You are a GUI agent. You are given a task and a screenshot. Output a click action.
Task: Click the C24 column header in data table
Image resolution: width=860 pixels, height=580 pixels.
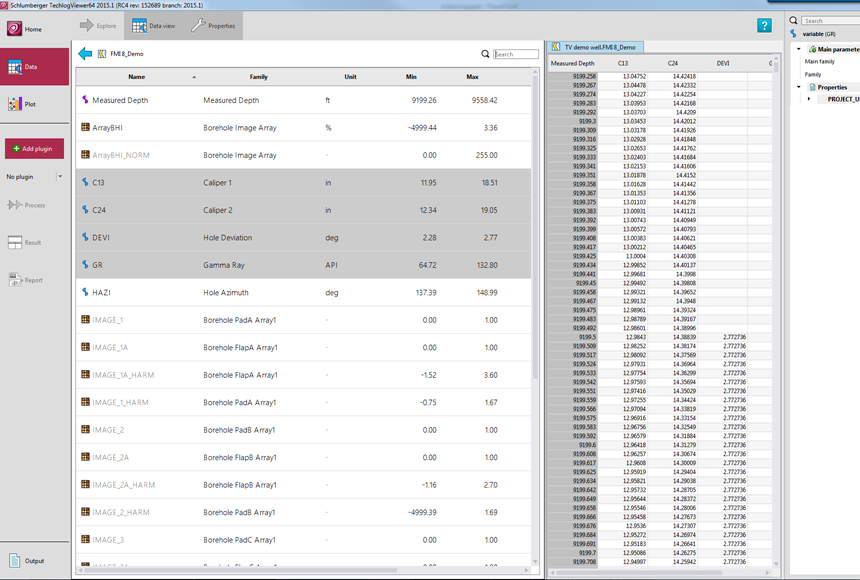(673, 63)
